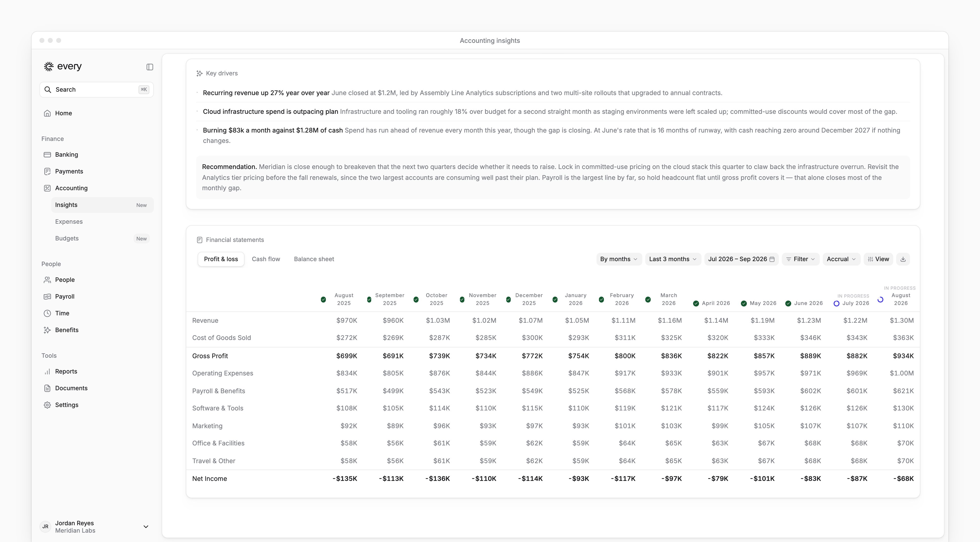Click the Payroll & Benefits row label
The width and height of the screenshot is (980, 542).
[218, 391]
